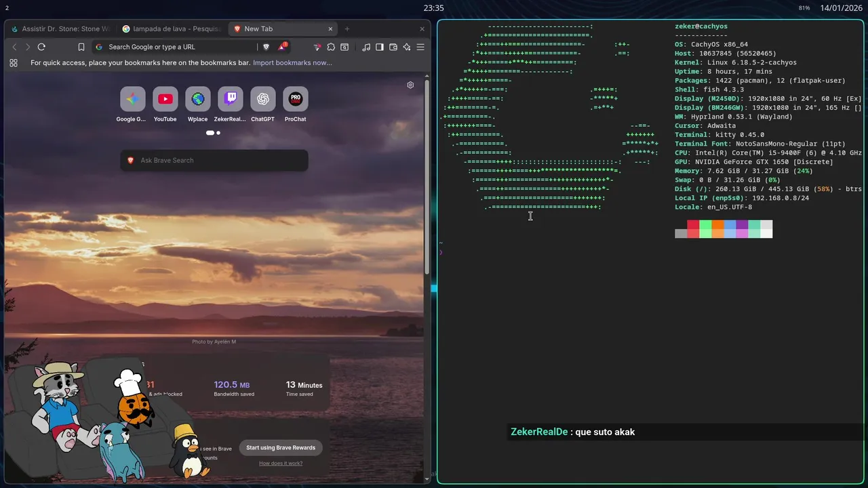This screenshot has width=868, height=488.
Task: Click the 81% battery indicator
Action: click(804, 8)
